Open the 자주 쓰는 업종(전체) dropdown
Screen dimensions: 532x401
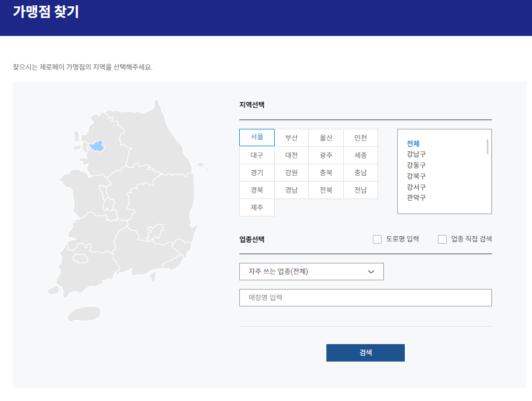[x=311, y=272]
